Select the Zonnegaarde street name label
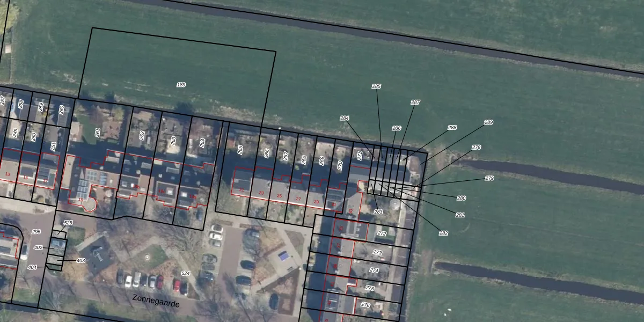The image size is (644, 322). [156, 300]
